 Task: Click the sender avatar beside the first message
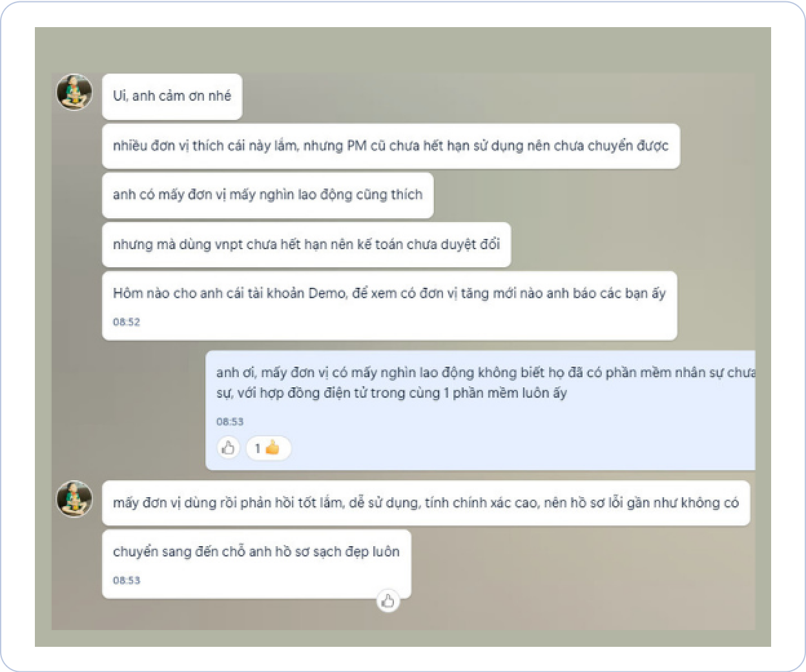tap(74, 92)
